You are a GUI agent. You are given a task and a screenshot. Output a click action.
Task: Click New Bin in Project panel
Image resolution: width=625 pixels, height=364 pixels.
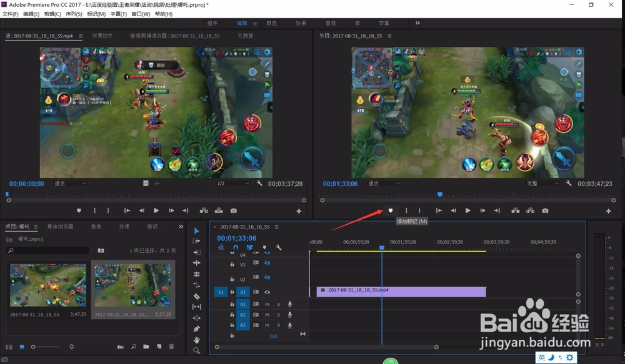pyautogui.click(x=146, y=347)
